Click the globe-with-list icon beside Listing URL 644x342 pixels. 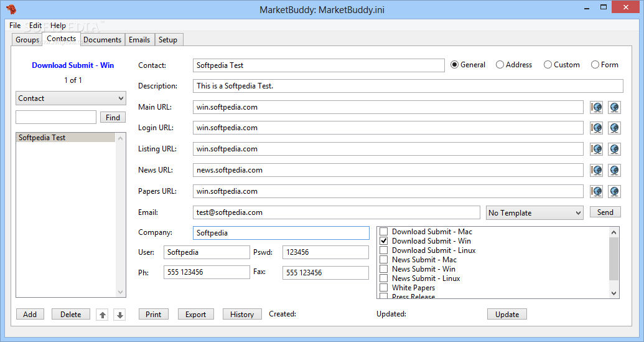click(x=596, y=149)
